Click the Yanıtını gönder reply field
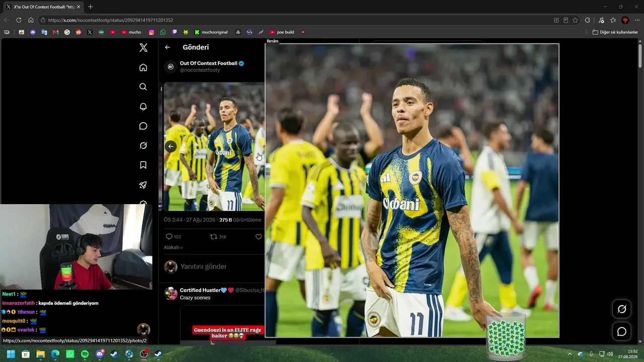The height and width of the screenshot is (362, 644). (204, 266)
